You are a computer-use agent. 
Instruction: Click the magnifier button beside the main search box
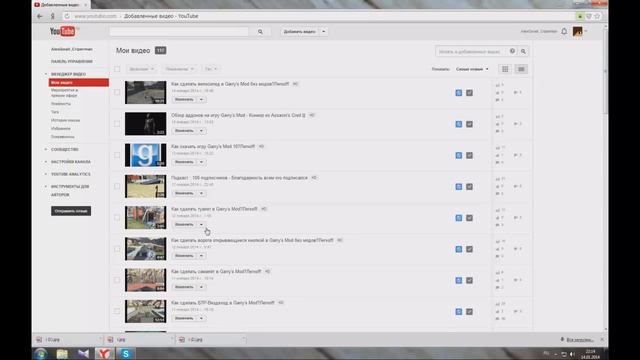pyautogui.click(x=260, y=31)
